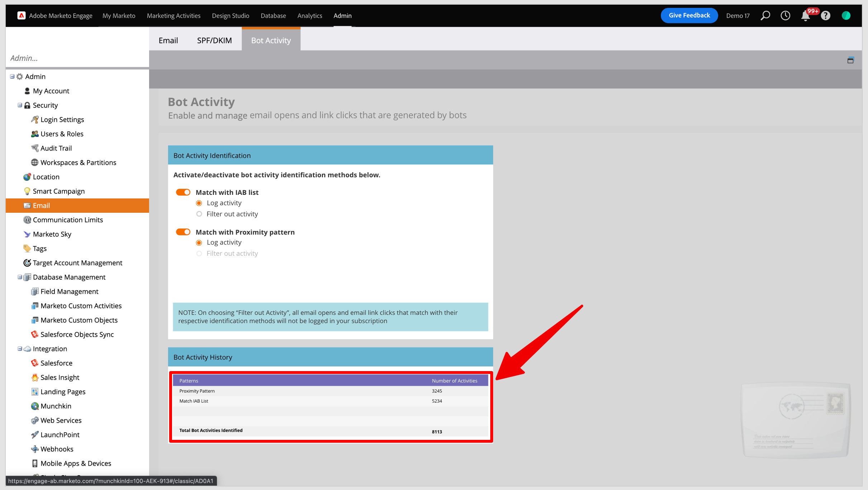Screen dimensions: 868x490
Task: Open the help question mark icon
Action: [x=826, y=16]
